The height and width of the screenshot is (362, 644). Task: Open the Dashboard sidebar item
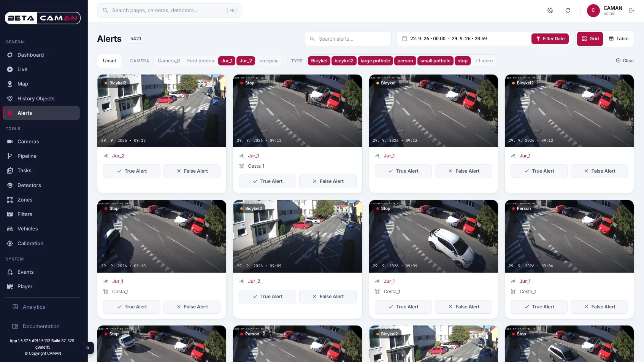point(41,55)
